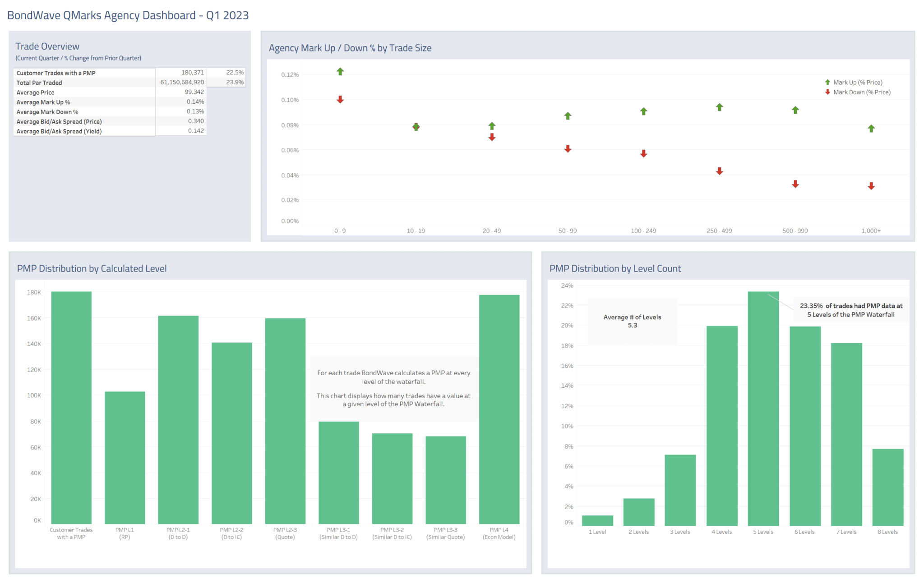924x583 pixels.
Task: Select the green Mark Up arrow for 0-9 trade size
Action: 340,72
